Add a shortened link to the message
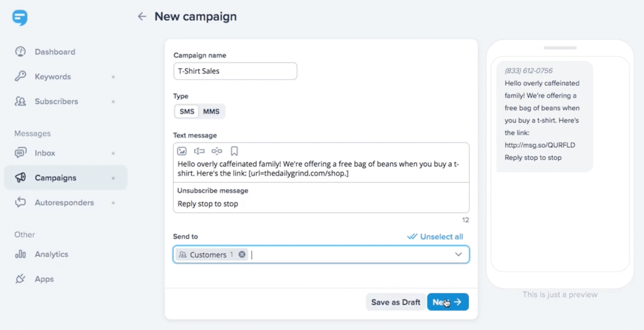This screenshot has height=330, width=644. (217, 151)
